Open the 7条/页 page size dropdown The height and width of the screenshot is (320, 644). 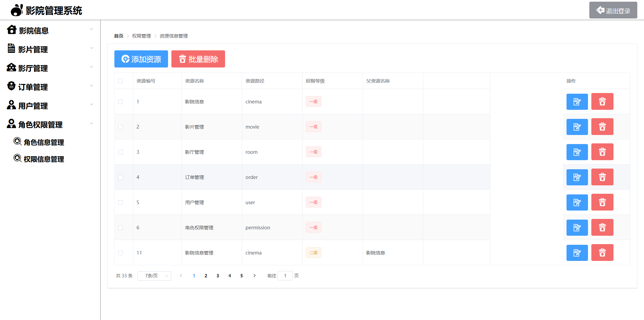coord(154,275)
